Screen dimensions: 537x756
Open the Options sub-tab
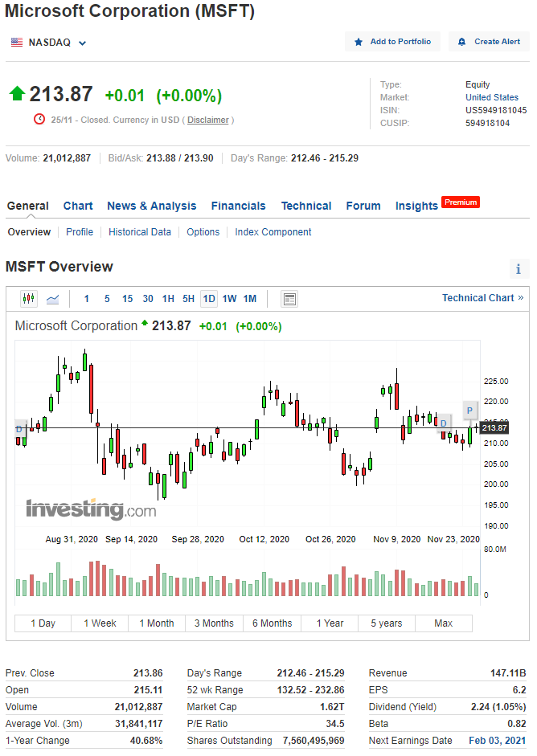203,232
